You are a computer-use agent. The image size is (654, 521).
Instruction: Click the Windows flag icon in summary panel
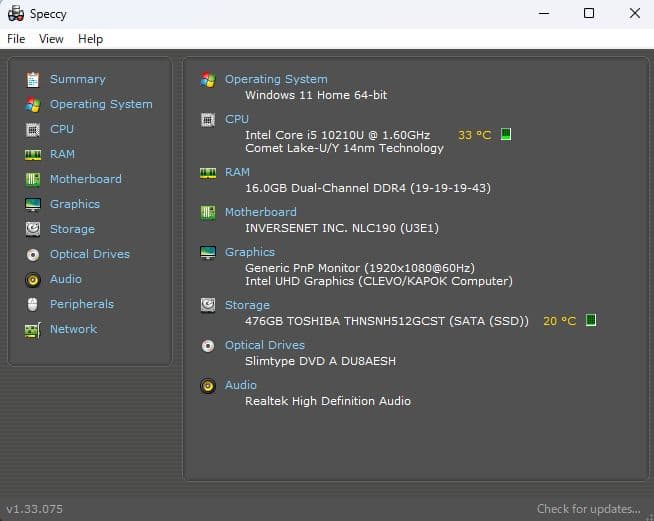tap(208, 80)
